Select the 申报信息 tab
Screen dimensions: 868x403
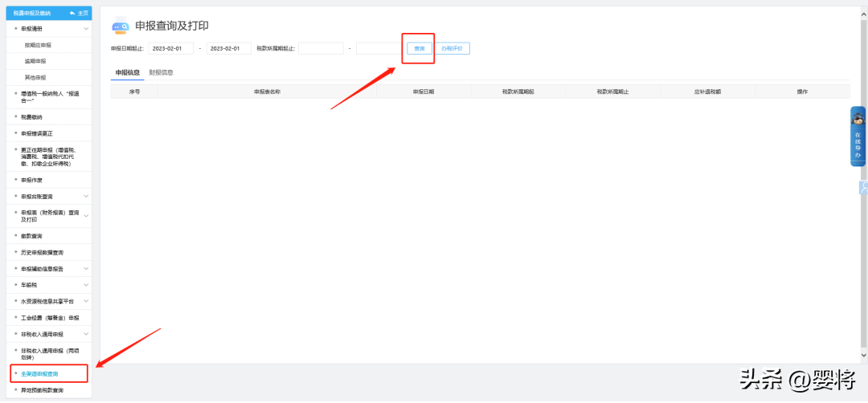[127, 72]
